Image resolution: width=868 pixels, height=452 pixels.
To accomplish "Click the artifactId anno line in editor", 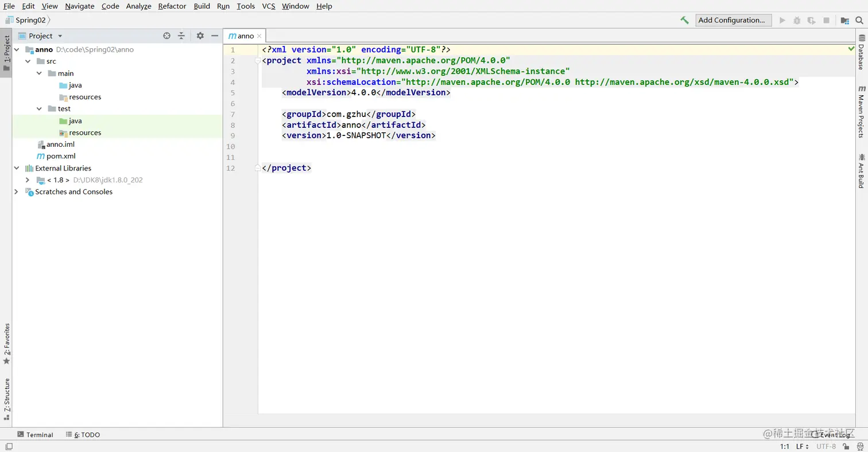I will tap(354, 125).
